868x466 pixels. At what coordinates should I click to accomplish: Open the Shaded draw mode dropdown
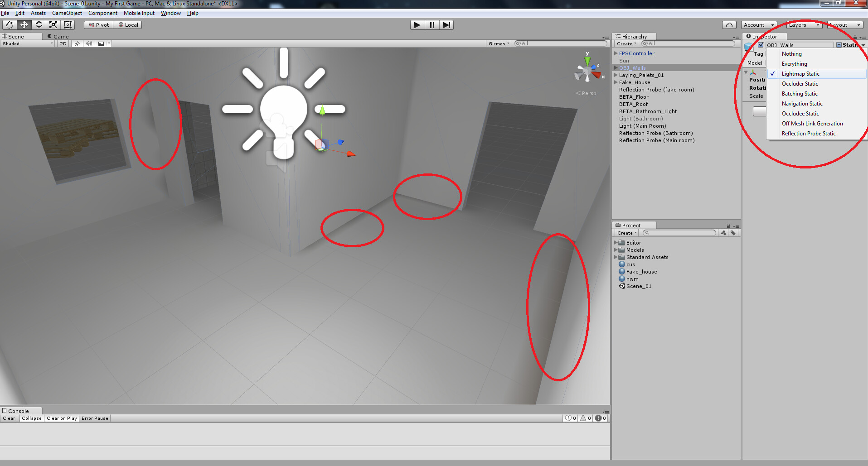click(x=26, y=43)
